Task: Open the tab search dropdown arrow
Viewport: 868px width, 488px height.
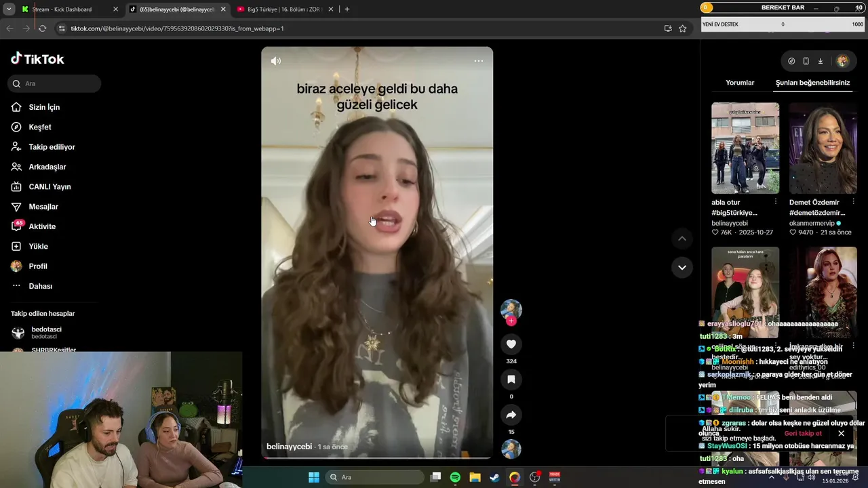Action: click(x=9, y=9)
